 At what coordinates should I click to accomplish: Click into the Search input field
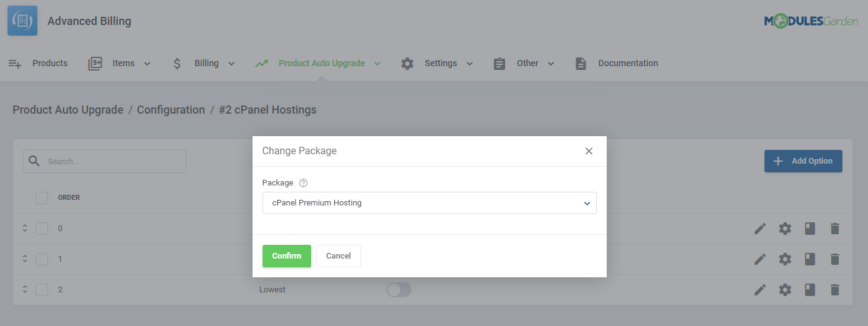click(x=112, y=161)
